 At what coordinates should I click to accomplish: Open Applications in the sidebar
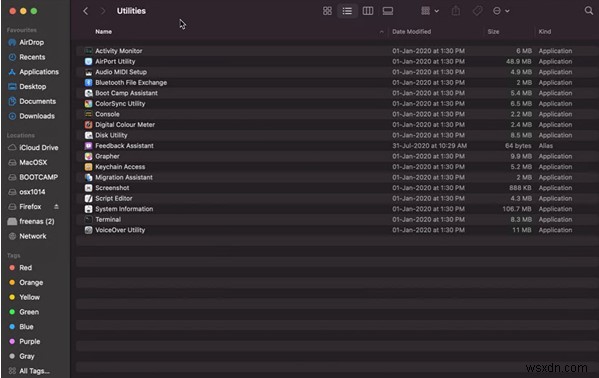pos(39,72)
